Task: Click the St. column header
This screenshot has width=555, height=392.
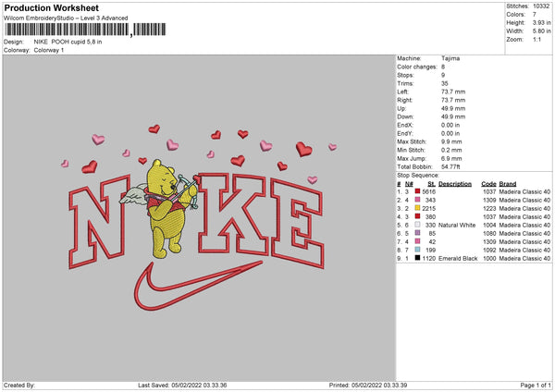Action: coord(429,183)
